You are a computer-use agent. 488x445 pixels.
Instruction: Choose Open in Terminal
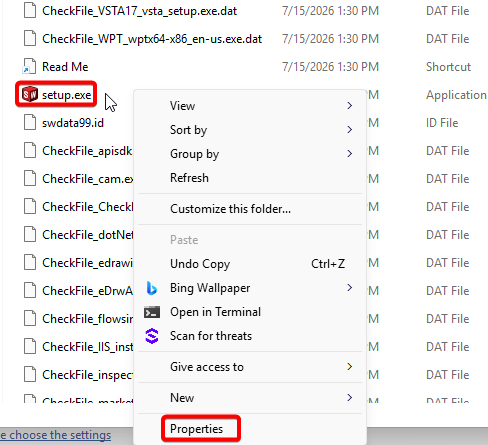coord(250,312)
